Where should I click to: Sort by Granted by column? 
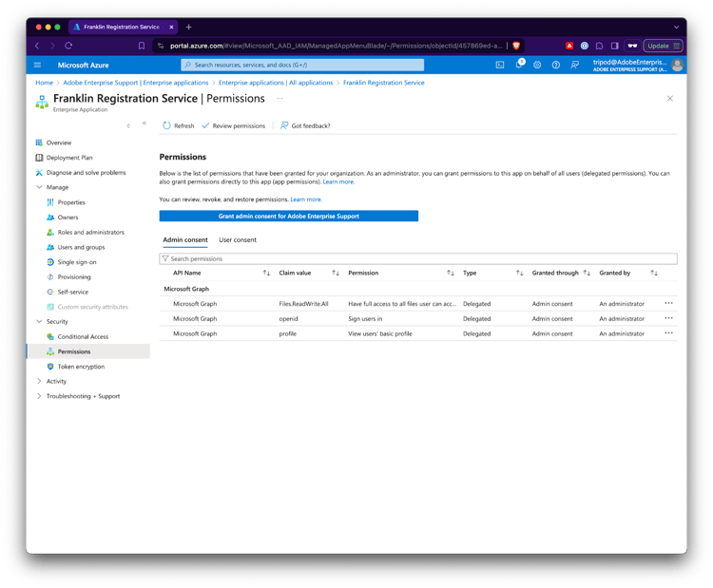[654, 273]
